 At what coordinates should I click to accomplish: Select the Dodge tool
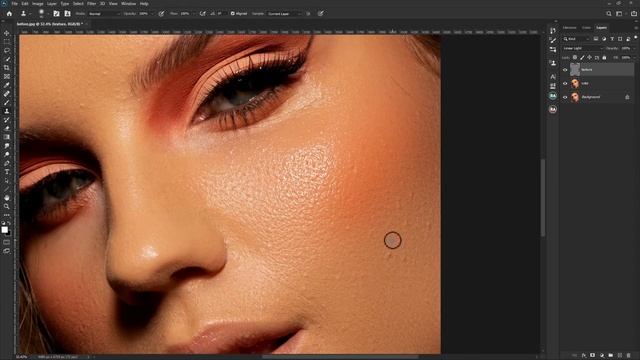pyautogui.click(x=7, y=154)
